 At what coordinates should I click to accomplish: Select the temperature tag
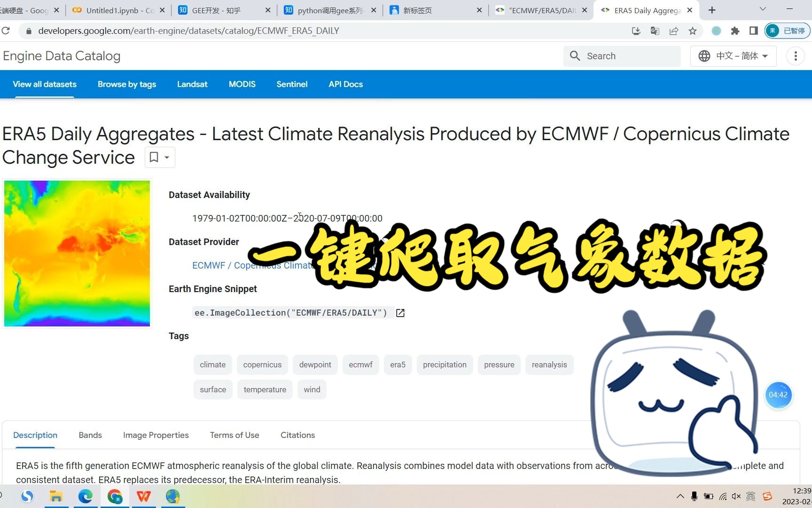[265, 389]
